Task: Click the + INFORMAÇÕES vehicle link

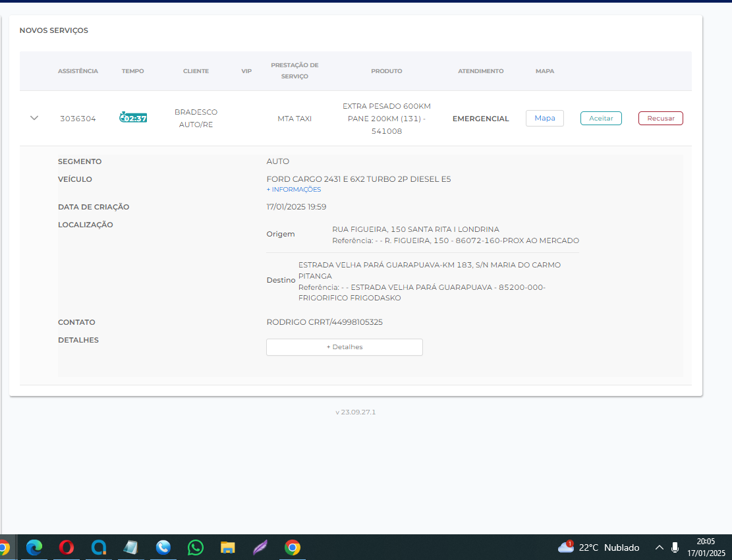Action: click(x=294, y=190)
